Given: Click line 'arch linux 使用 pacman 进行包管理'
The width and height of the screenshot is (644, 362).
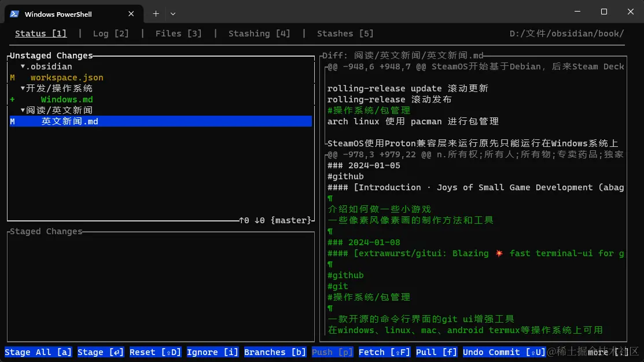Looking at the screenshot, I should (x=413, y=121).
